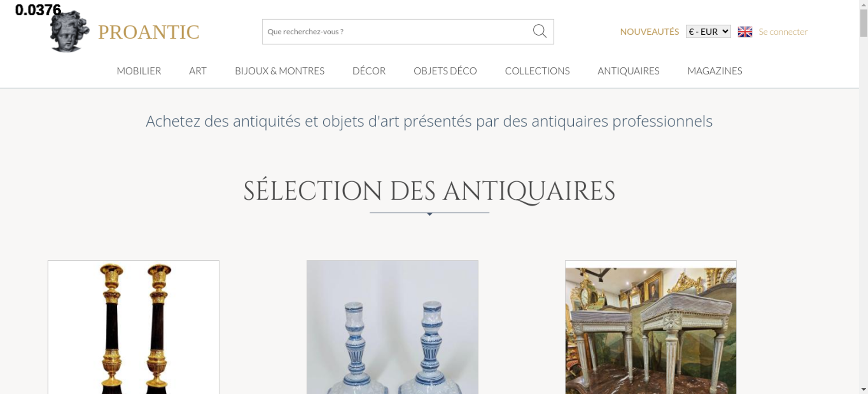
Task: Focus the 'Que recherchez-vous ?' search field
Action: (x=397, y=32)
